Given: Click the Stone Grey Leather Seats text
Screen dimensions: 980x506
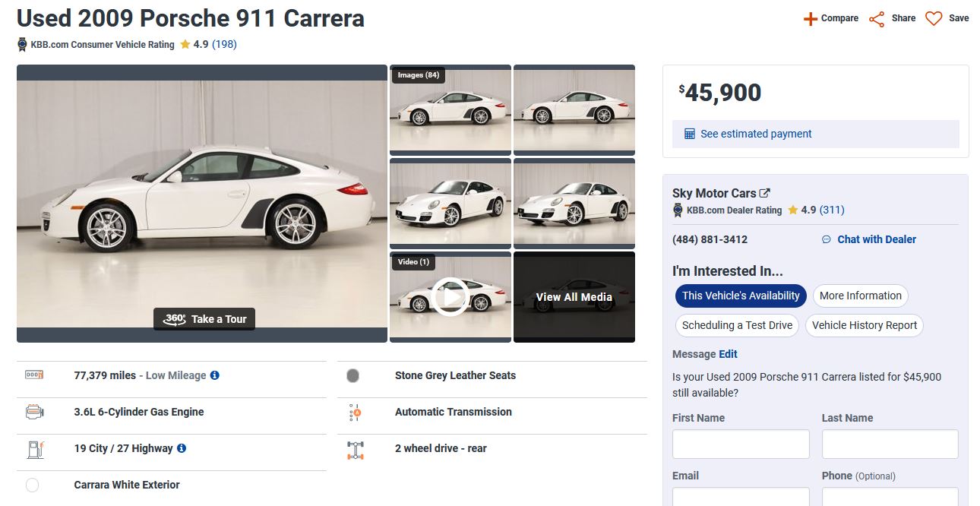Looking at the screenshot, I should [455, 375].
